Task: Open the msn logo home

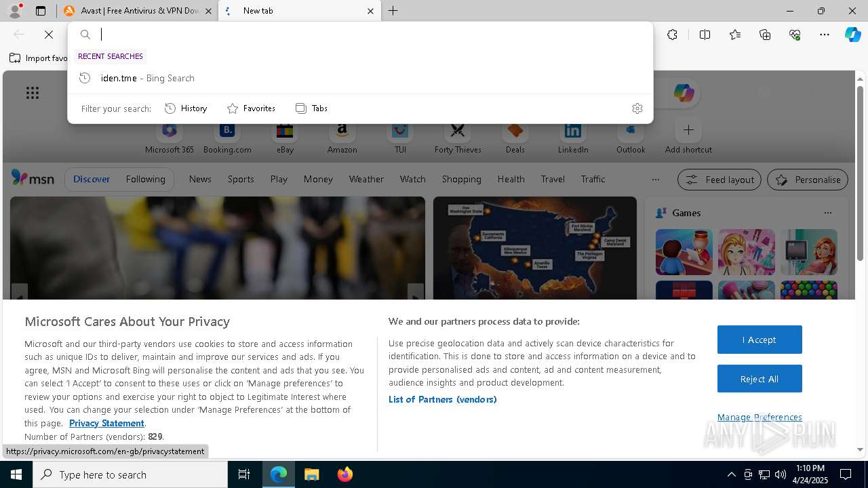Action: (x=33, y=178)
